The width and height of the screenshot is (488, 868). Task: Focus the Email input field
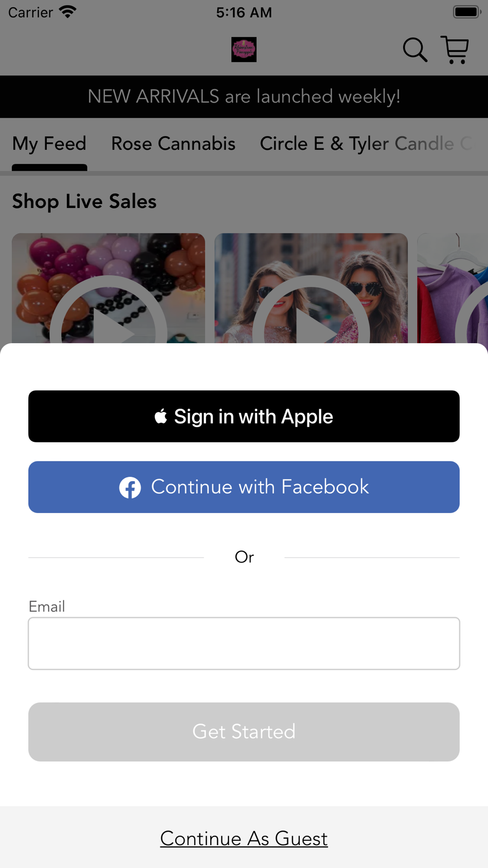244,643
